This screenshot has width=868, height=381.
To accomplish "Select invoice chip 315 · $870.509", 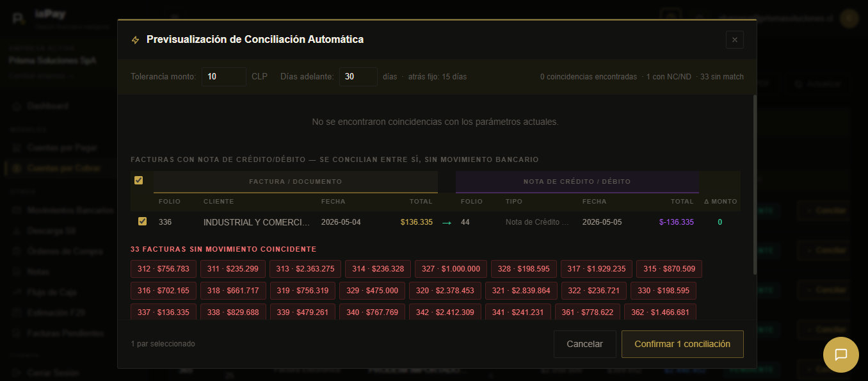I will tap(670, 269).
